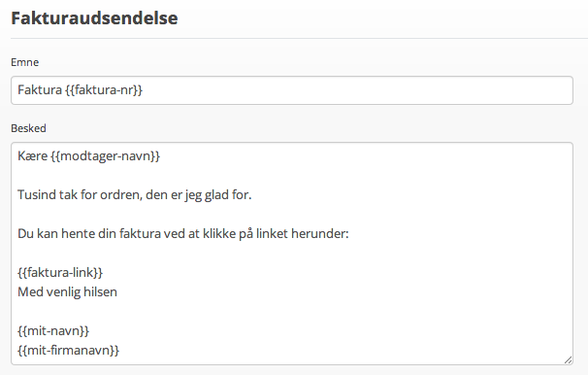Screen dimensions: 588x375
Task: Place cursor on the word Kære
Action: click(33, 156)
